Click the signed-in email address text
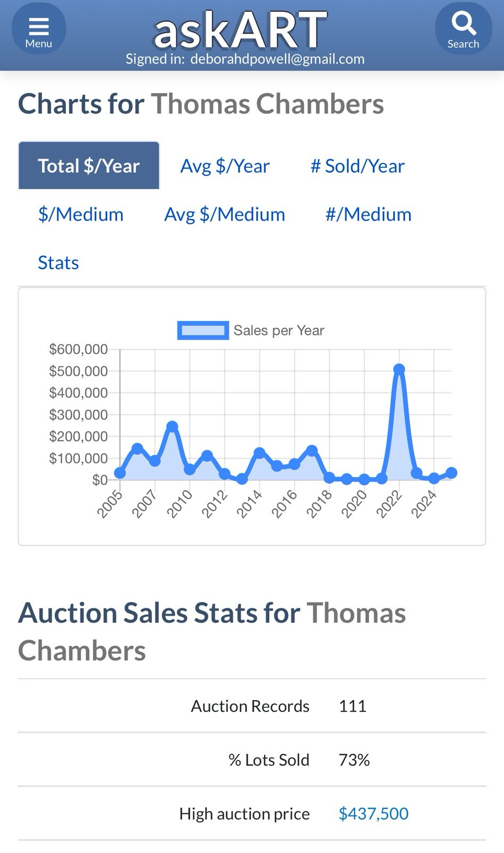The width and height of the screenshot is (504, 853). pos(277,59)
